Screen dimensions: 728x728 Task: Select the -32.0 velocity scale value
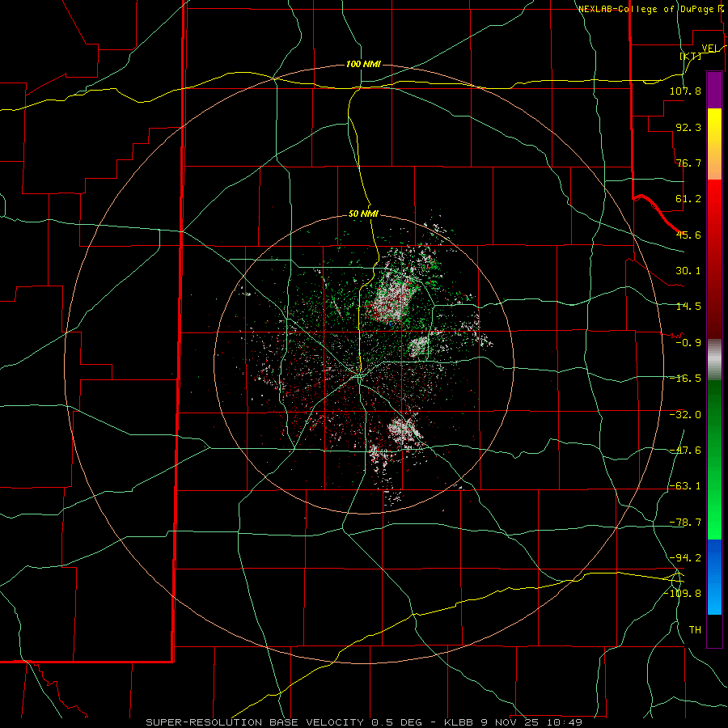[x=685, y=415]
